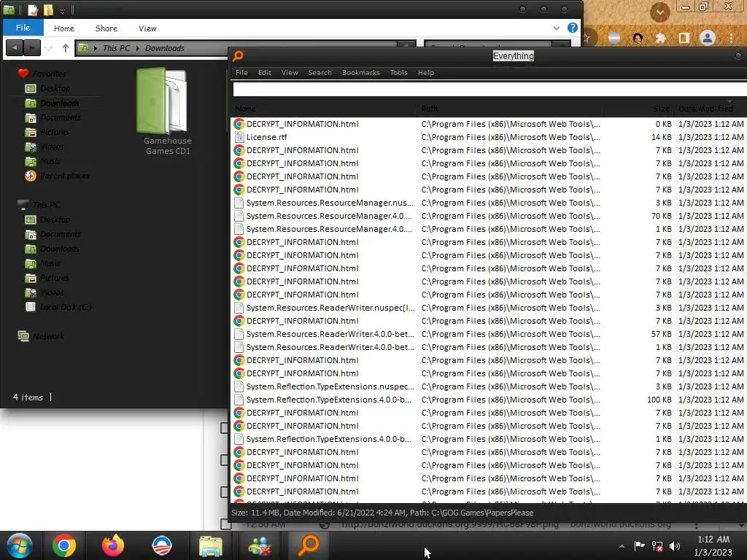Click the Everything search input field

pyautogui.click(x=489, y=89)
